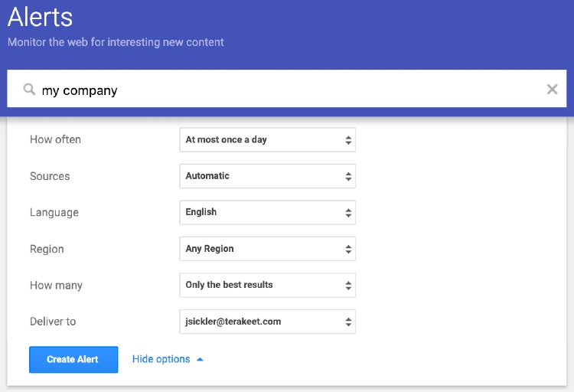Clear the search query with X

coord(552,89)
